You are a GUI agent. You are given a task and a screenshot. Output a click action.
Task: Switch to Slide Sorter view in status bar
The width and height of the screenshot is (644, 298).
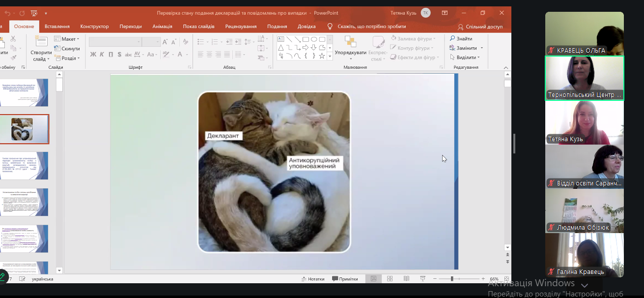pos(390,279)
